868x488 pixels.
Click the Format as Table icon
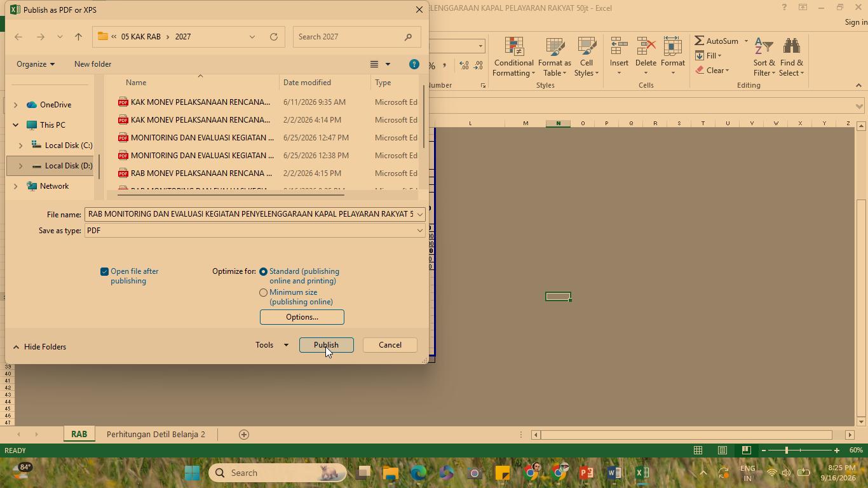pos(555,48)
